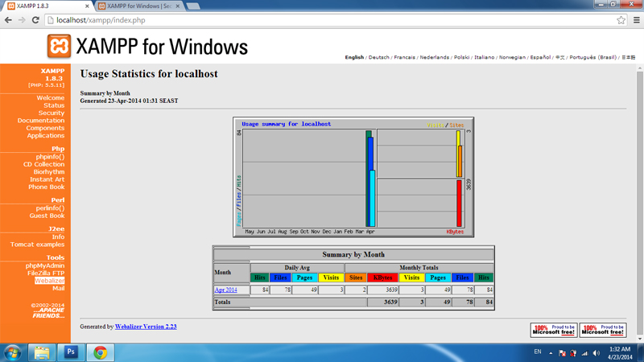Open phpinfo() link
The height and width of the screenshot is (362, 644).
point(50,157)
